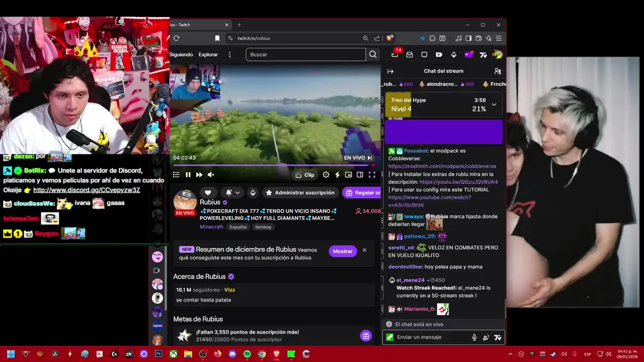644x362 pixels.
Task: Open the Brave Shields lion icon
Action: (389, 38)
